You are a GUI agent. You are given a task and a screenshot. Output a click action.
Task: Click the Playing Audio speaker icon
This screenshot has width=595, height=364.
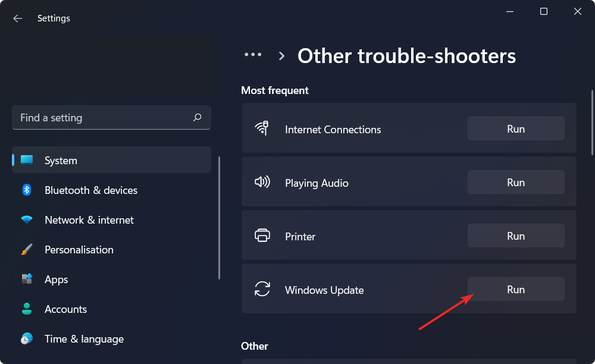click(x=262, y=182)
